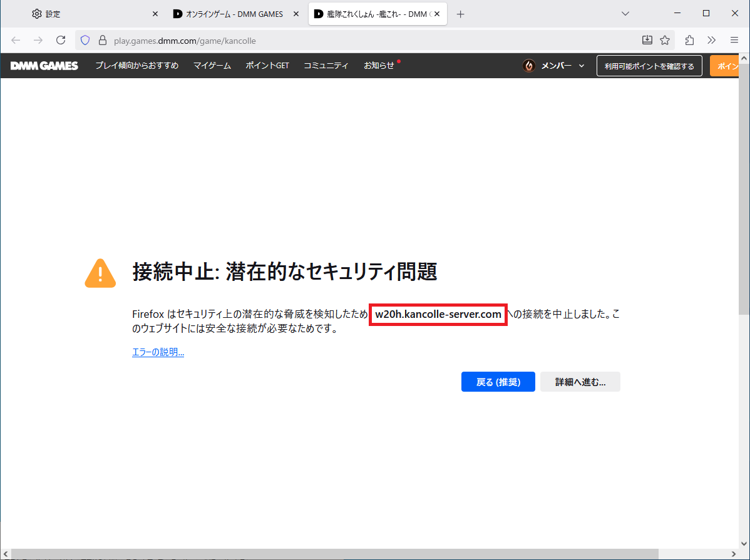Click the DMM GAMES logo
The image size is (750, 560).
tap(44, 66)
